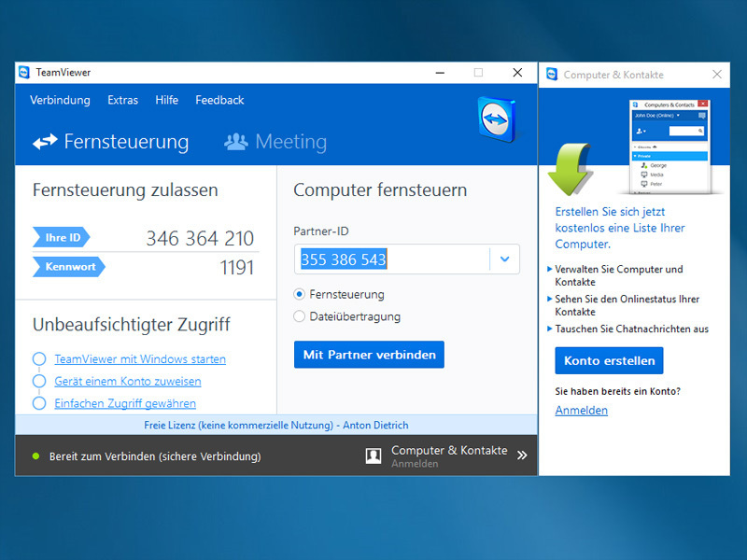The height and width of the screenshot is (560, 747).
Task: Click the Kennwort value 1191
Action: [x=237, y=267]
